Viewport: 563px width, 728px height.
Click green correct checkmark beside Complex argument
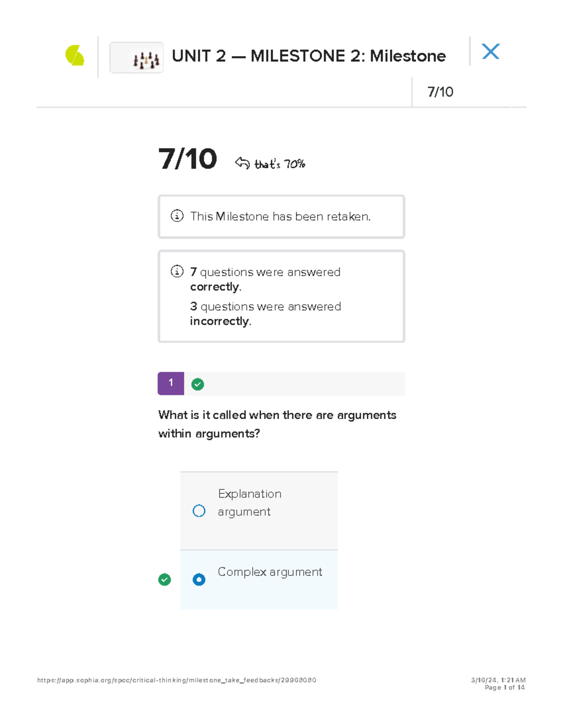click(164, 579)
